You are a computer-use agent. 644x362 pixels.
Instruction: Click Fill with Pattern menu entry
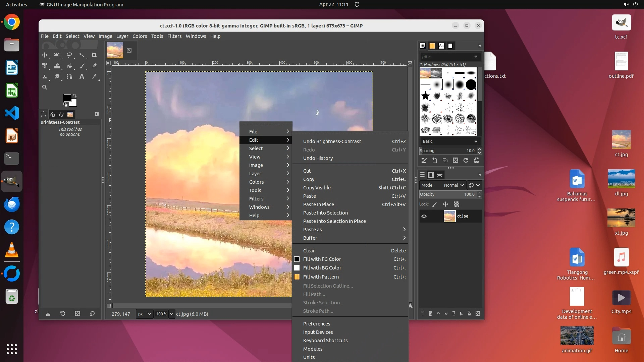(x=321, y=277)
